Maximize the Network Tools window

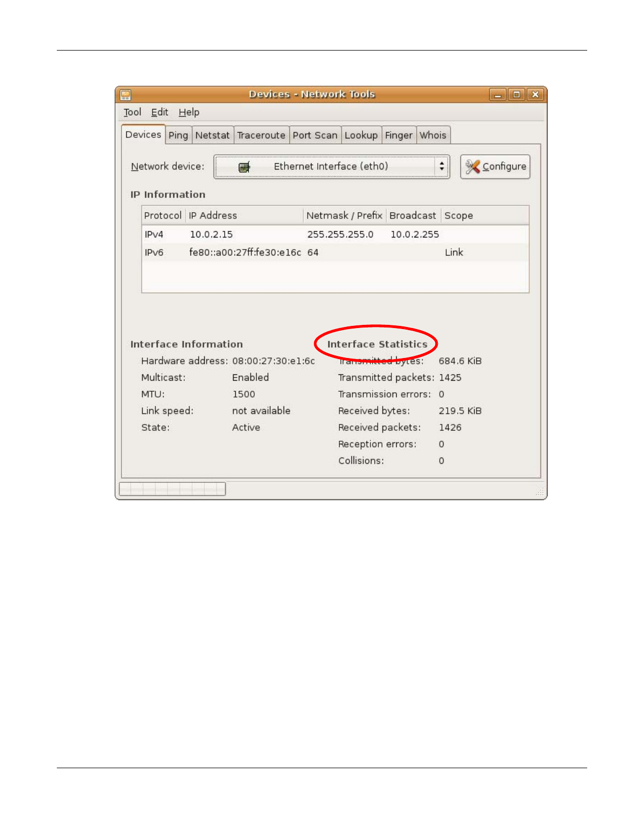tap(516, 95)
